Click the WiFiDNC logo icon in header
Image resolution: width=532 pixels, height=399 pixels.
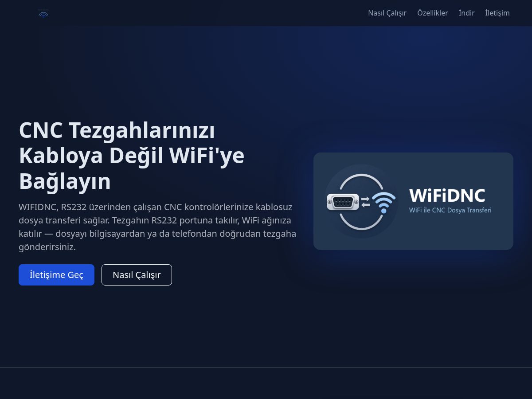[43, 13]
